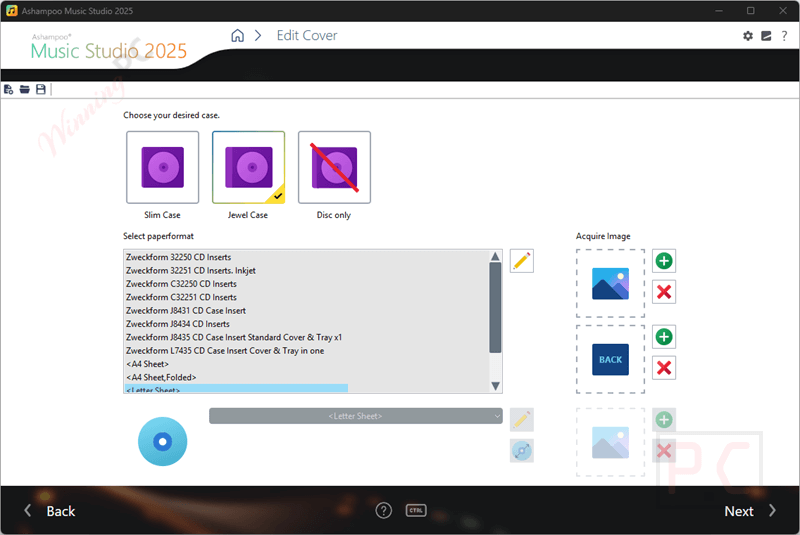This screenshot has height=535, width=800.
Task: Click the disabled disc image placeholder
Action: pyautogui.click(x=610, y=442)
